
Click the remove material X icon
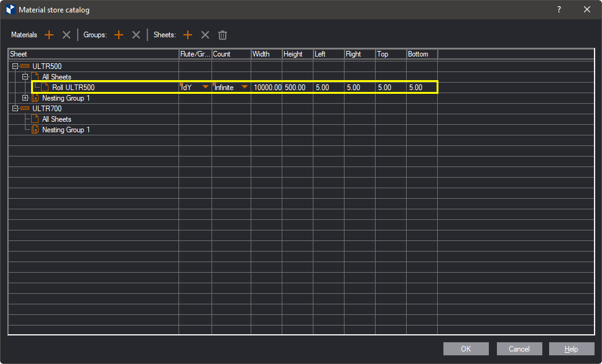[67, 35]
